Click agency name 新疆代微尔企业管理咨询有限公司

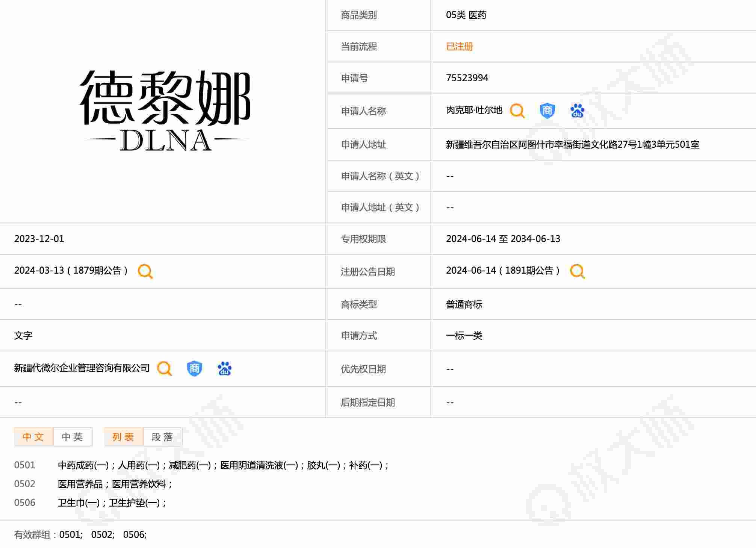[x=82, y=368]
